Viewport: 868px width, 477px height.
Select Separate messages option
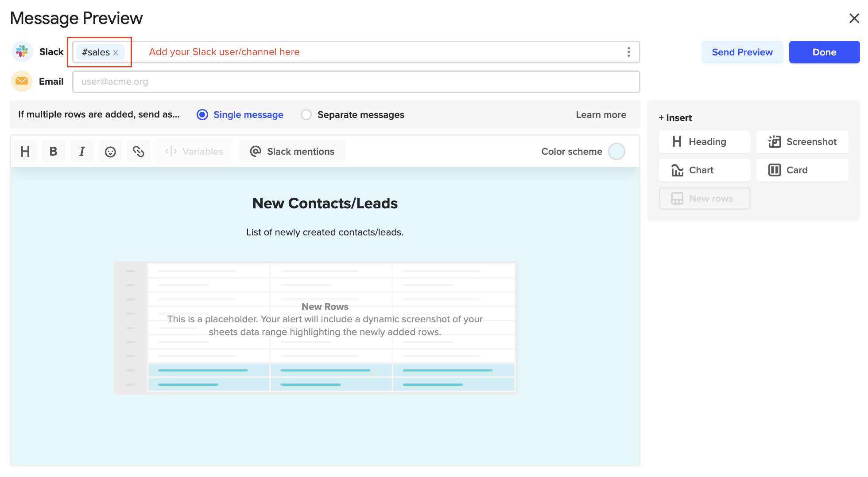(x=353, y=115)
